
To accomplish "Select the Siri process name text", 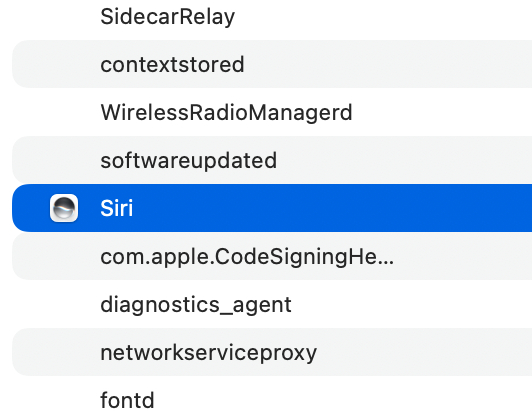I will [x=116, y=208].
